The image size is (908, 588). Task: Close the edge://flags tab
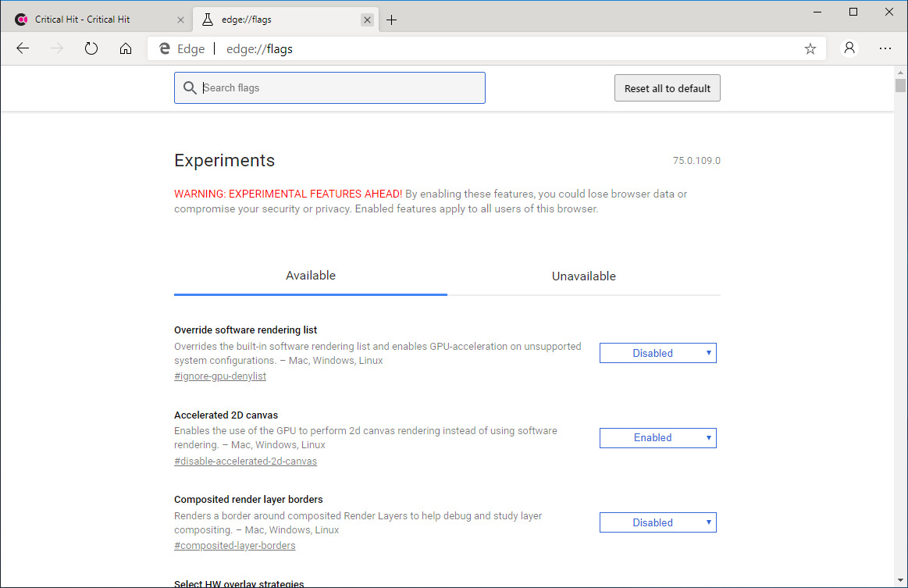pyautogui.click(x=367, y=20)
